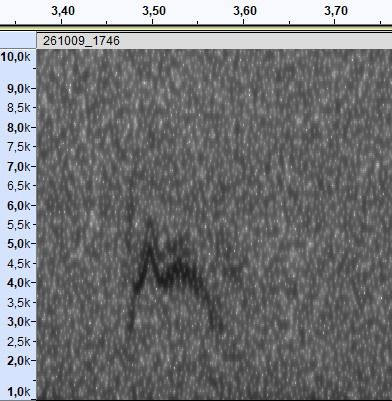Click the 4,0k frequency scale label
392x401 pixels.
coord(19,283)
